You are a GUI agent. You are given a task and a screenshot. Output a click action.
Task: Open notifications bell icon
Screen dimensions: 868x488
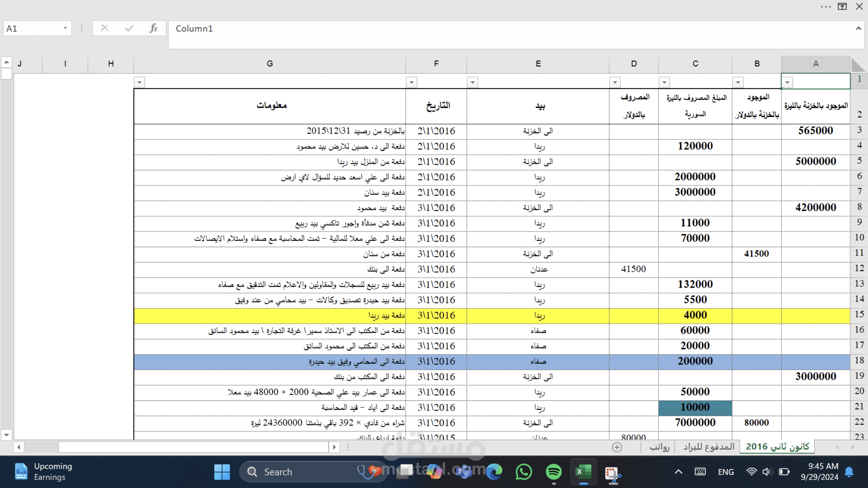(849, 472)
